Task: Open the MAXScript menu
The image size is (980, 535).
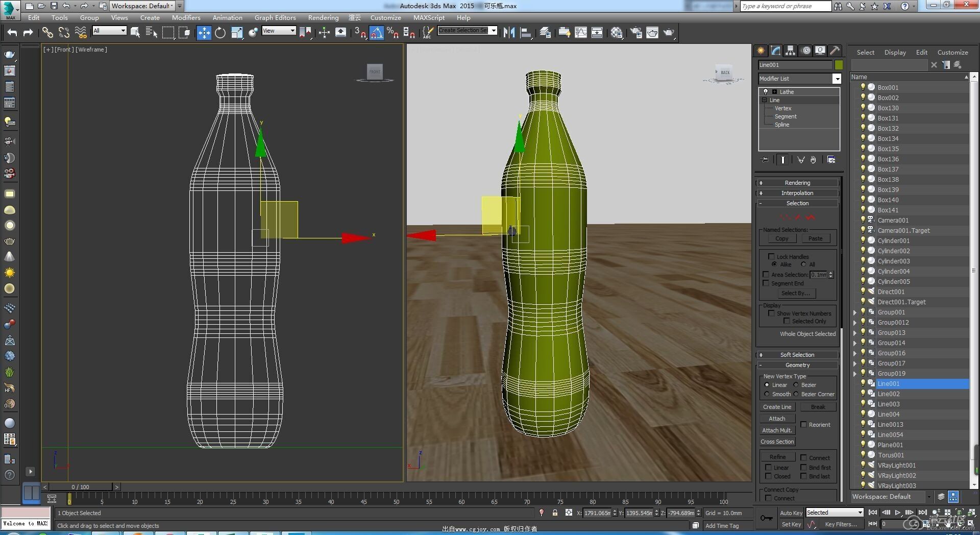Action: 429,17
